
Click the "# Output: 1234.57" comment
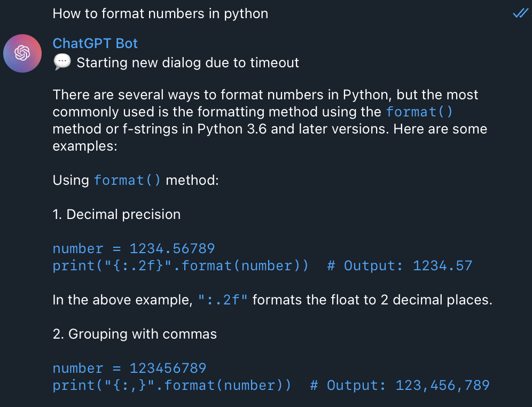400,265
